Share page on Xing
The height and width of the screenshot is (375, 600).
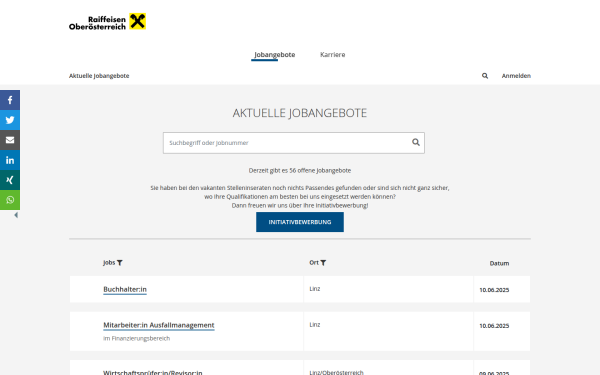[10, 180]
